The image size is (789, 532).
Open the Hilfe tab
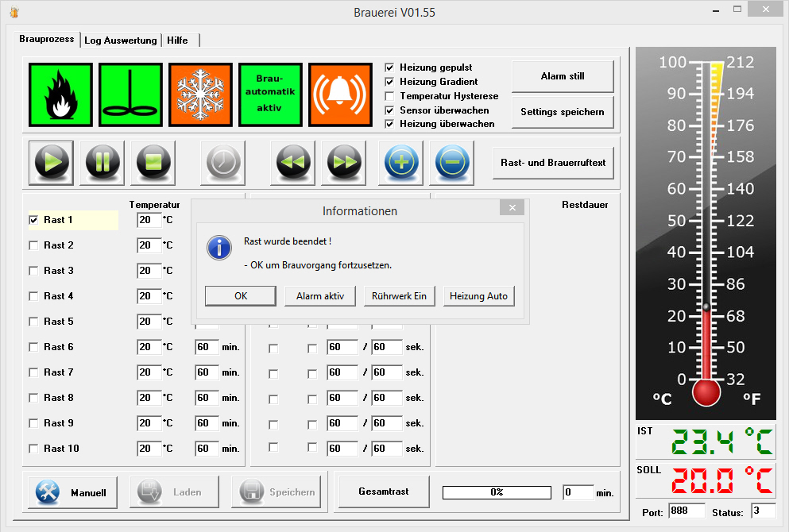point(177,40)
